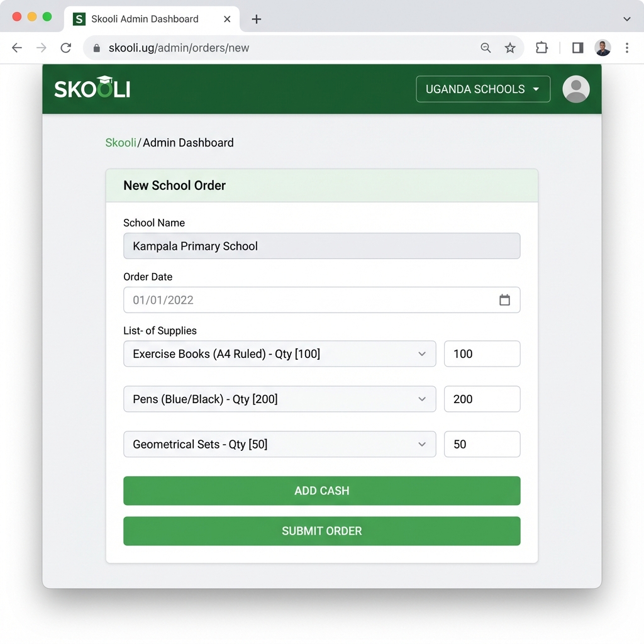Screen dimensions: 644x644
Task: Open the user avatar in Skooli header
Action: click(x=575, y=89)
